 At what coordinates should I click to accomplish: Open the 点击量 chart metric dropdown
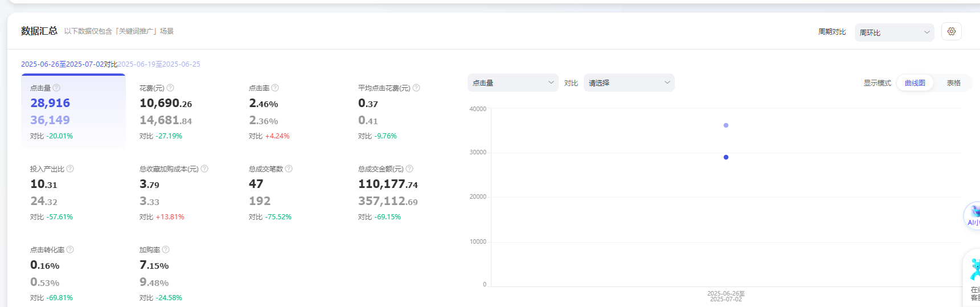[x=512, y=83]
